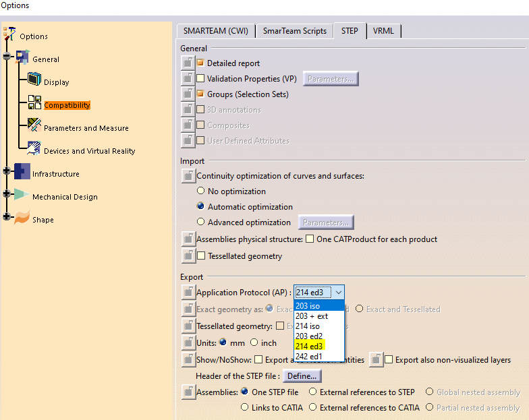Select Automatic optimization radio button
Viewport: 529px width, 420px height.
click(x=201, y=206)
